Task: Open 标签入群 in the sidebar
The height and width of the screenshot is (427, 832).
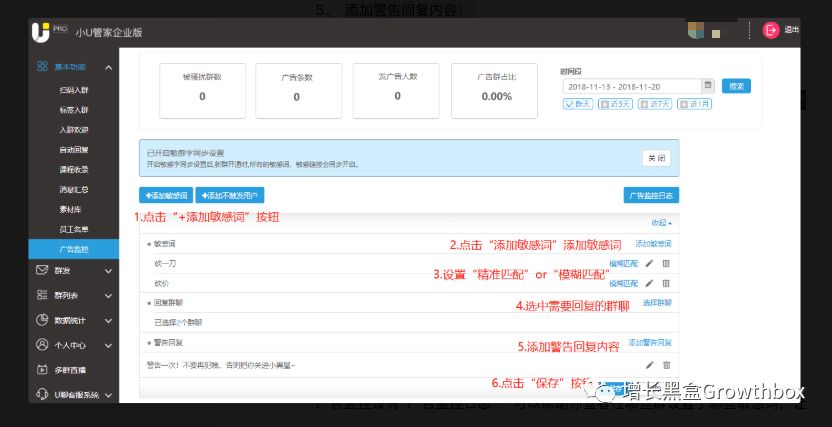Action: click(x=74, y=110)
